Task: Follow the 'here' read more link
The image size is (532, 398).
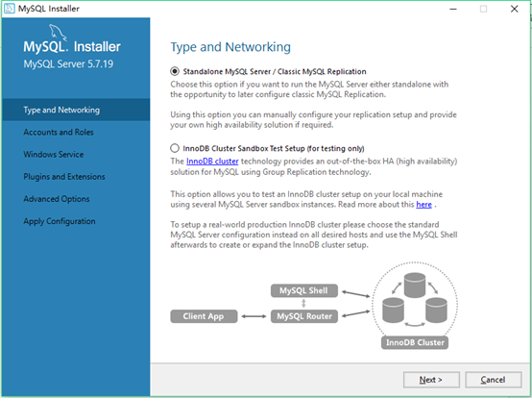Action: tap(423, 205)
